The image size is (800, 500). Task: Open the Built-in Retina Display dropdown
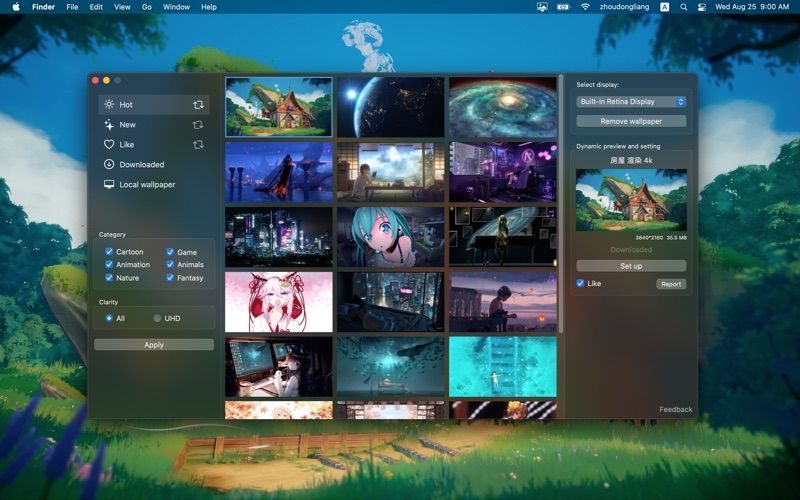[x=631, y=102]
